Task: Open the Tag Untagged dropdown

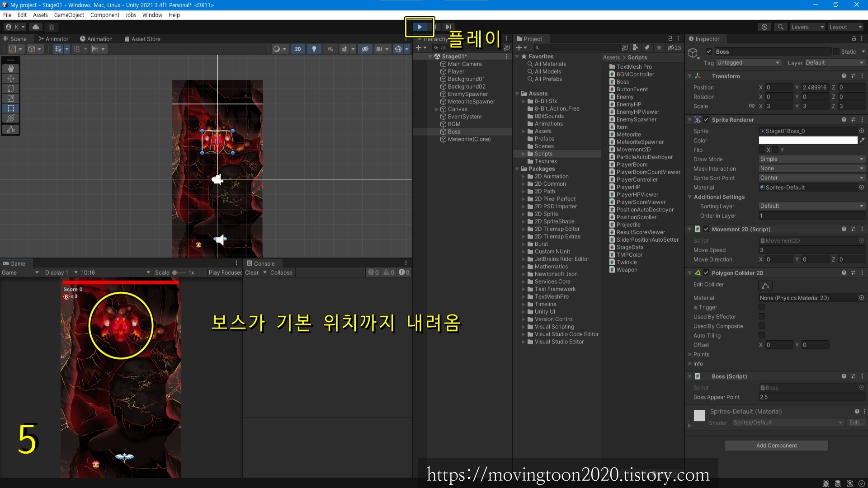Action: tap(748, 63)
